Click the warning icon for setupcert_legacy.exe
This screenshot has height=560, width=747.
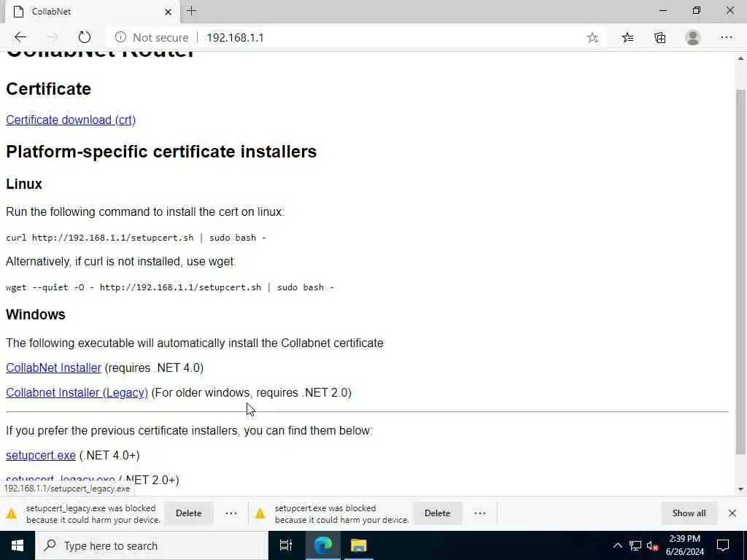(x=12, y=513)
